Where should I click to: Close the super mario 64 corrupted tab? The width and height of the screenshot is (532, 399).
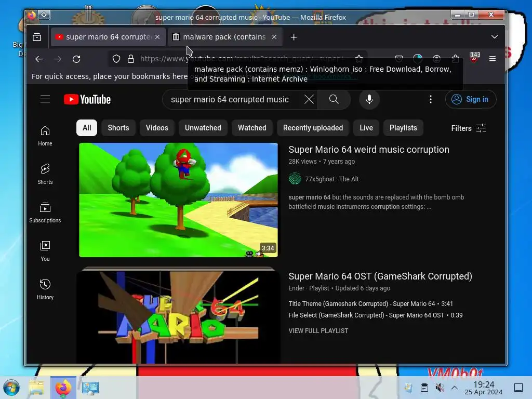157,37
